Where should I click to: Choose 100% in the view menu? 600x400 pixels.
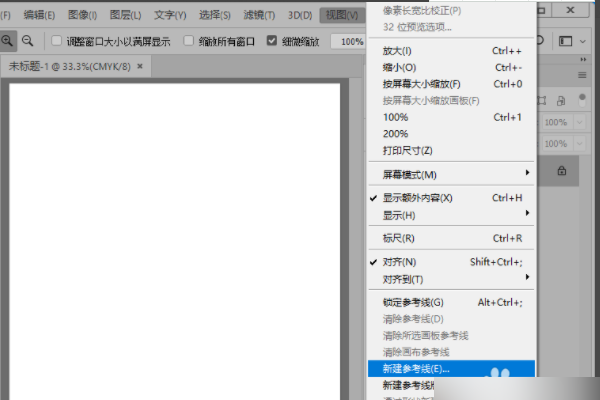pyautogui.click(x=452, y=117)
